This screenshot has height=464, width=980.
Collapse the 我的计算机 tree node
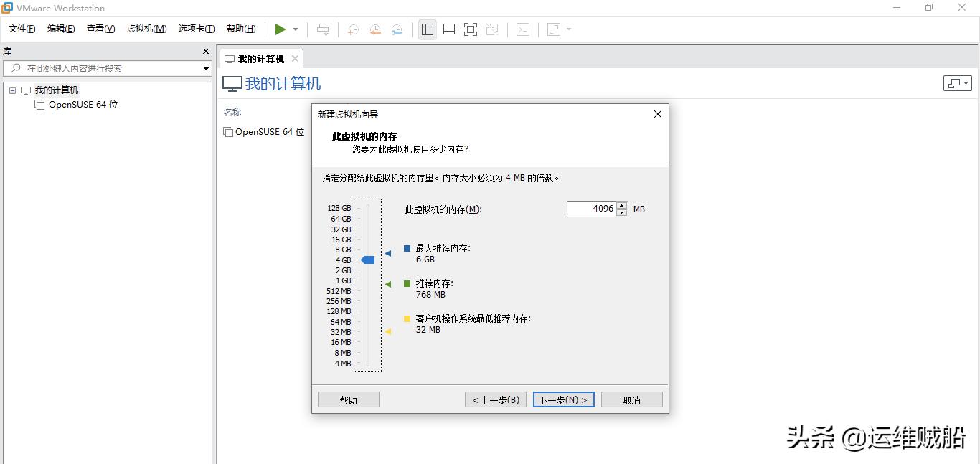[11, 90]
